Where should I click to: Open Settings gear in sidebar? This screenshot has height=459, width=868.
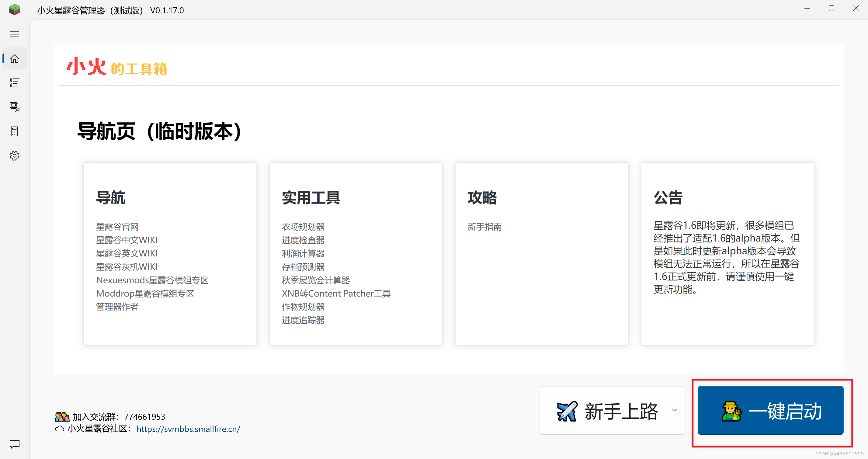[15, 156]
